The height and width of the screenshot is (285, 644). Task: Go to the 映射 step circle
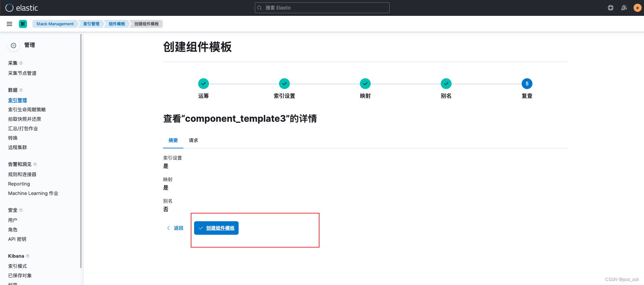tap(365, 84)
